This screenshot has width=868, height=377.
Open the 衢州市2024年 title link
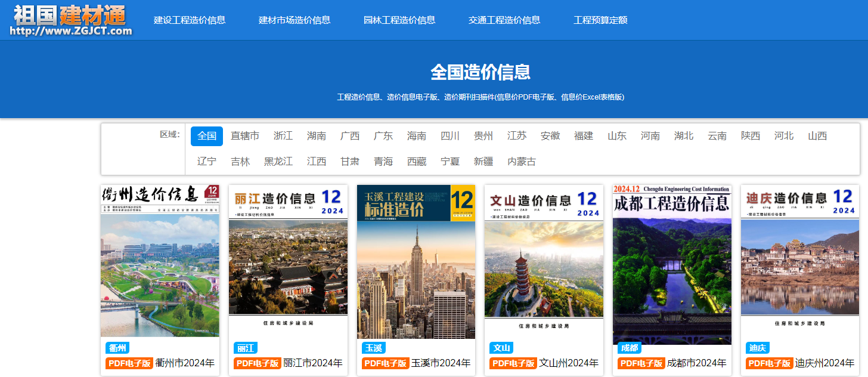185,363
